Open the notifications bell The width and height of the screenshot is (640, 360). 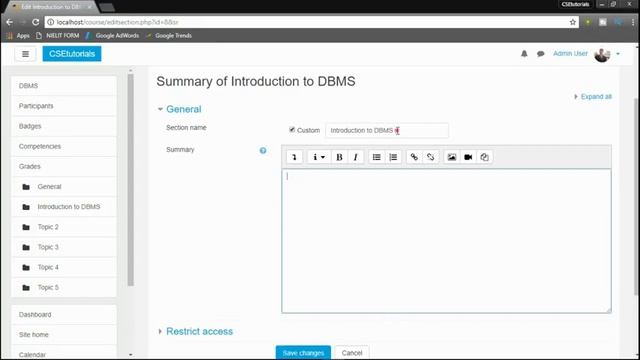point(524,53)
